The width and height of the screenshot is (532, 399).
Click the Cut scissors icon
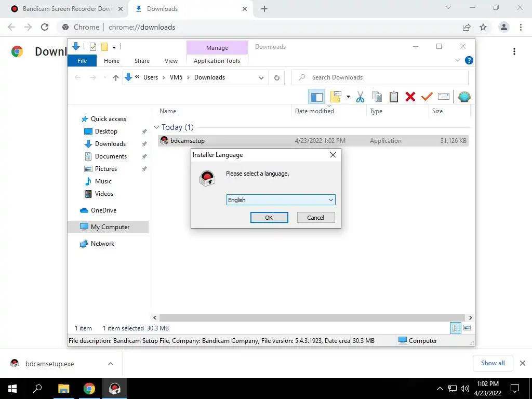tap(360, 97)
